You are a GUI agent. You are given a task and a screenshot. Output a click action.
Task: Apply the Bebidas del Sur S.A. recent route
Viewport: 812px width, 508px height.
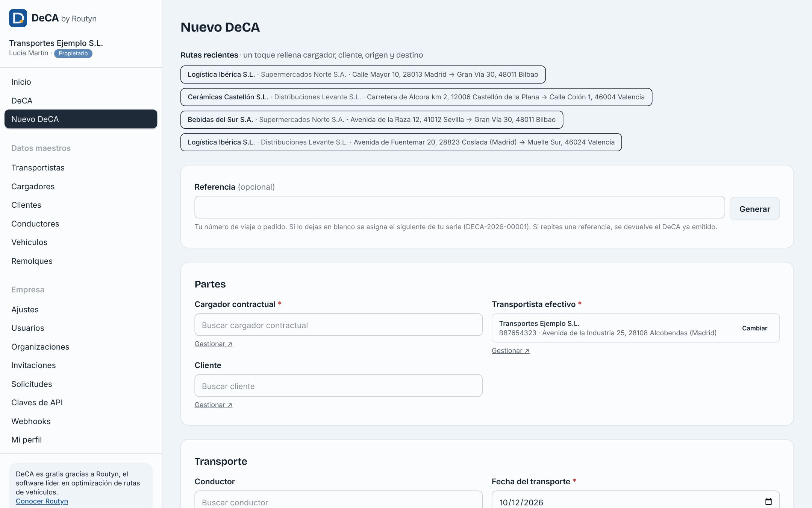pos(372,120)
